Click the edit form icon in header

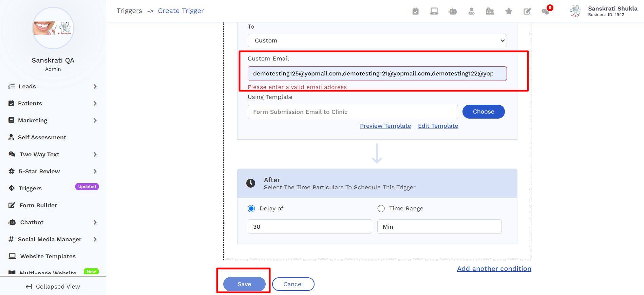pos(527,11)
